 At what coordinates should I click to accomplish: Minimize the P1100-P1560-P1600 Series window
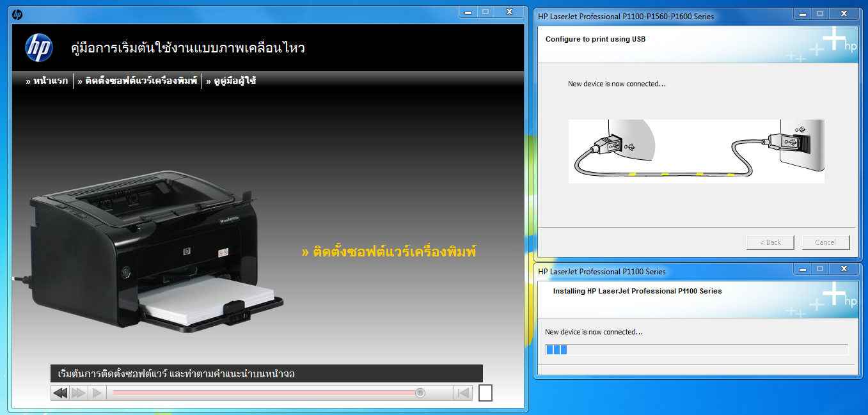pos(802,13)
